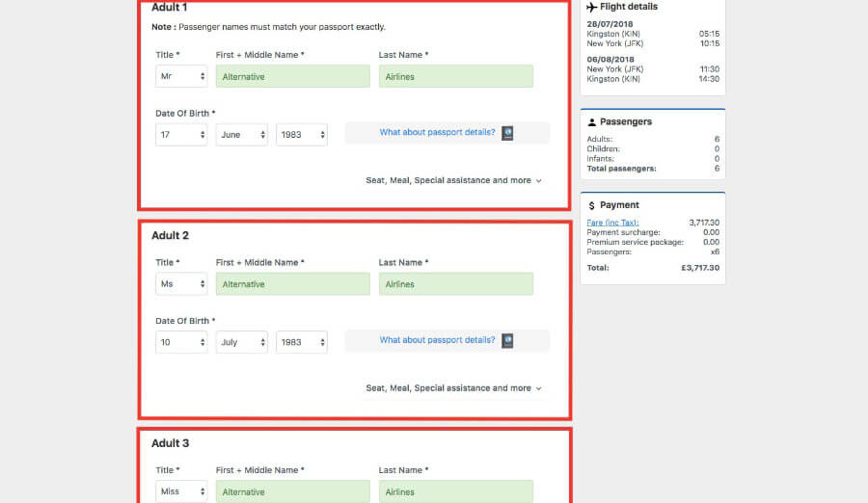Expand Adult 2 Seat, Meal, Special assistance
The width and height of the screenshot is (868, 503).
point(453,388)
